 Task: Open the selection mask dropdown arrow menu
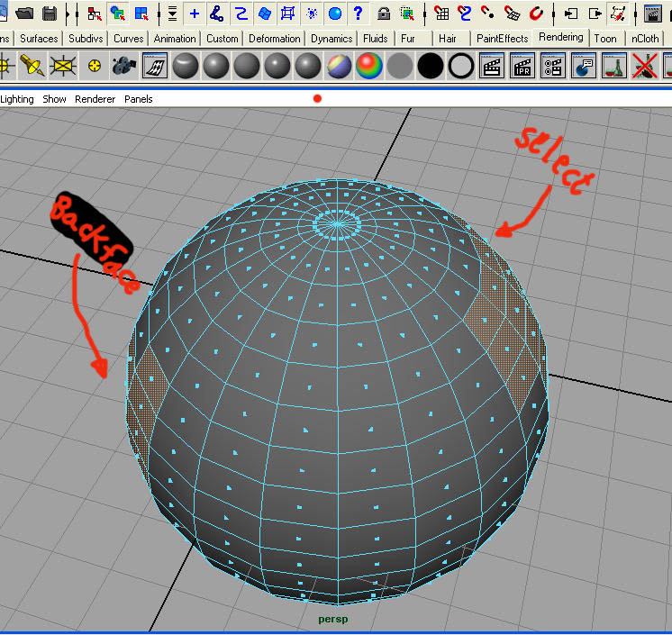pos(172,14)
